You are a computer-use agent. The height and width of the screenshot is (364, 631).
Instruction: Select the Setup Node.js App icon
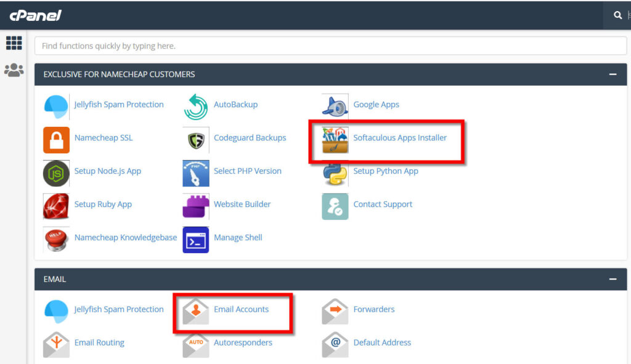pyautogui.click(x=56, y=173)
